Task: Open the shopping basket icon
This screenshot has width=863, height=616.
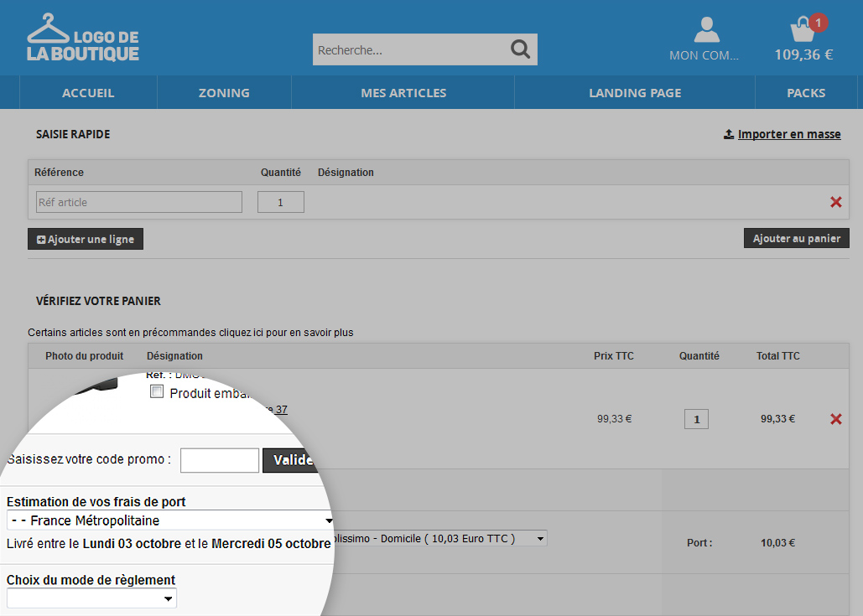Action: click(803, 30)
